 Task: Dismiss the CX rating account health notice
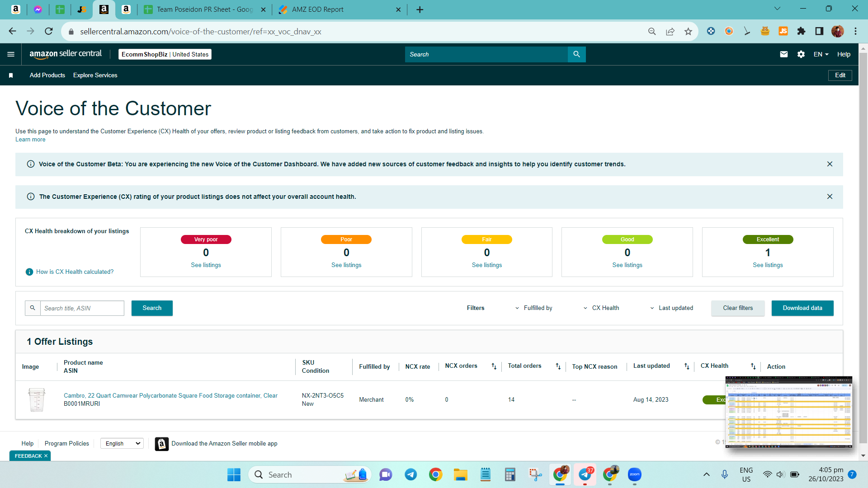(830, 197)
